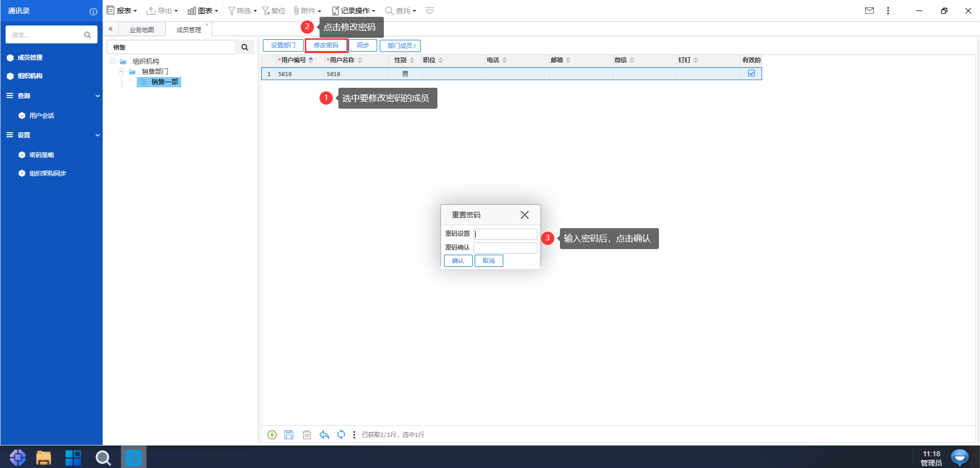Viewport: 980px width, 468px height.
Task: Click the 密码设置 input field
Action: click(505, 234)
